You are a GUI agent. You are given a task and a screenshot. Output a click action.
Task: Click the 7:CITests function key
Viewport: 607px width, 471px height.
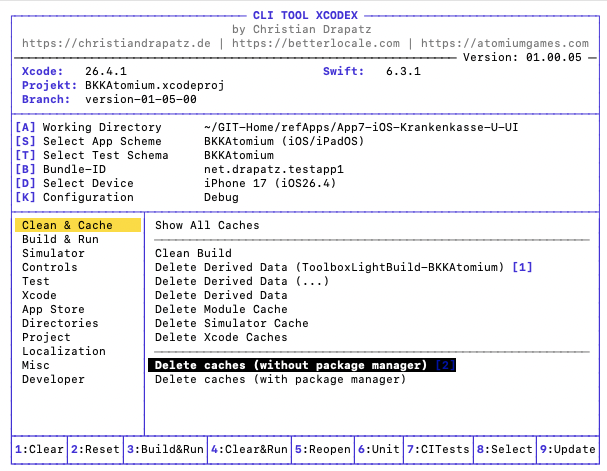click(x=438, y=449)
